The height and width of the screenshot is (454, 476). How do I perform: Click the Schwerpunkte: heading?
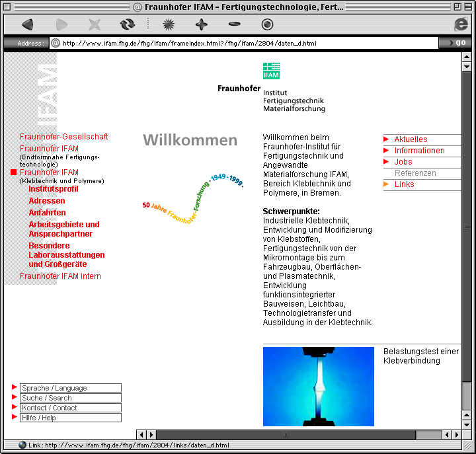click(291, 211)
